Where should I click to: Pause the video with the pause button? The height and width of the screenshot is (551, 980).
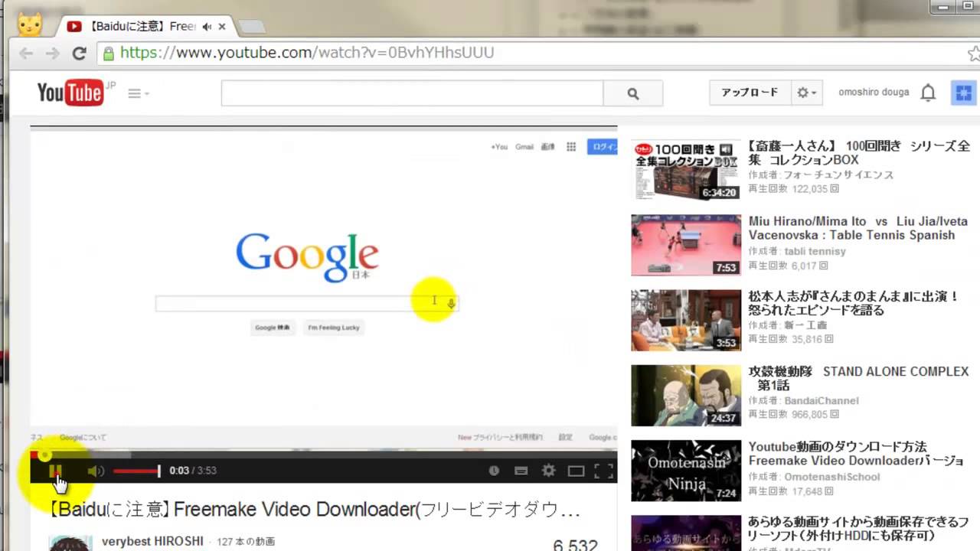[55, 471]
